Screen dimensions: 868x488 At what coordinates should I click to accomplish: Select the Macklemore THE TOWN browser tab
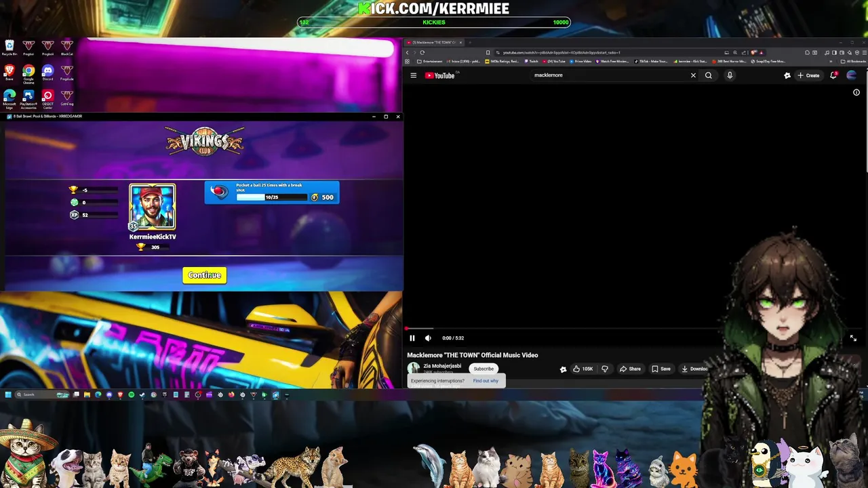tap(434, 43)
